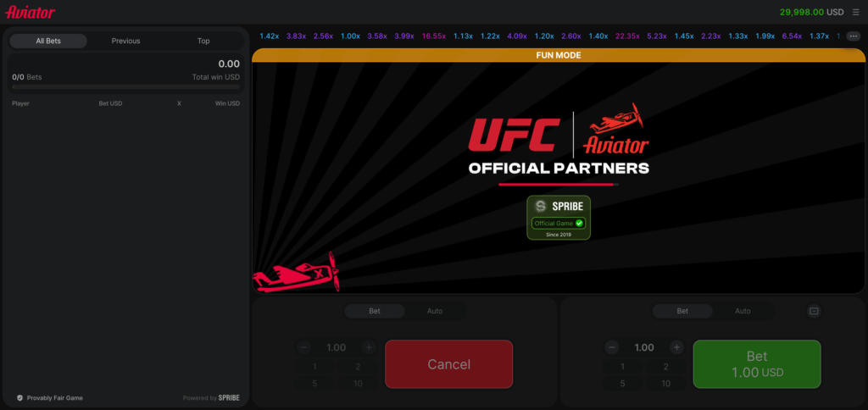Increase right panel bet with plus button
Viewport: 868px width, 410px height.
click(676, 347)
